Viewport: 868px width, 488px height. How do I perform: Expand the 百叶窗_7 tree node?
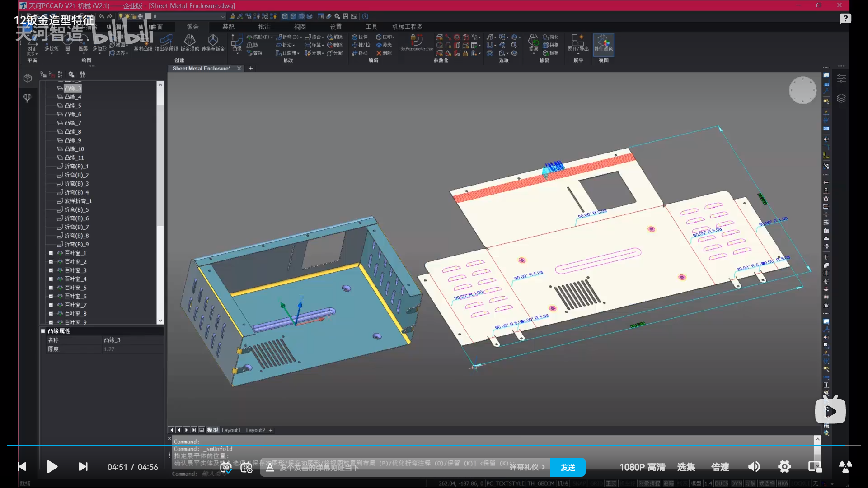coord(51,305)
